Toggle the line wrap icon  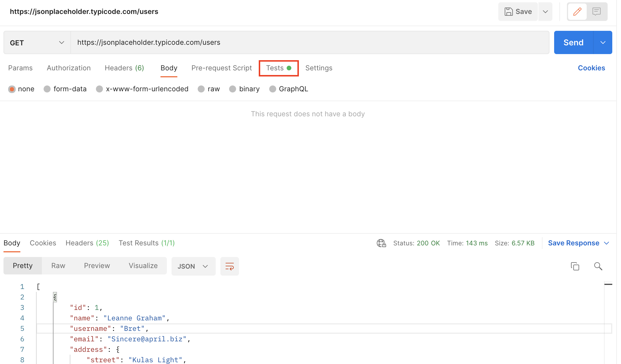(229, 266)
